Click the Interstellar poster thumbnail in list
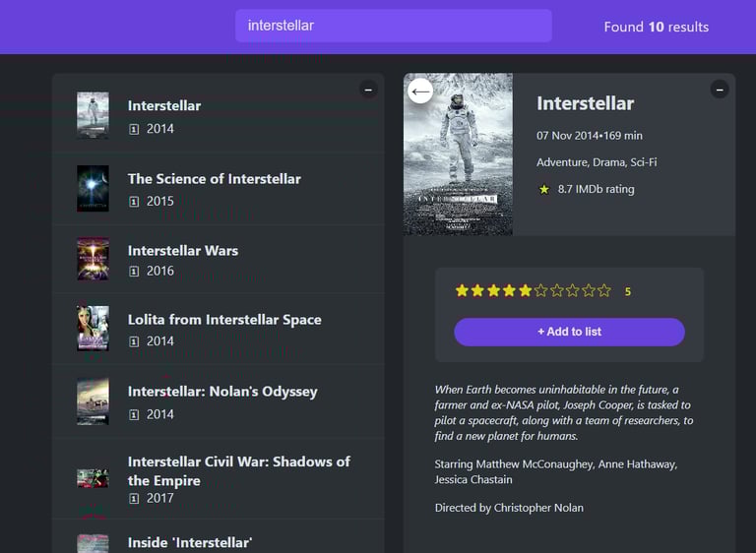Screen dimensions: 756x553 coord(93,116)
